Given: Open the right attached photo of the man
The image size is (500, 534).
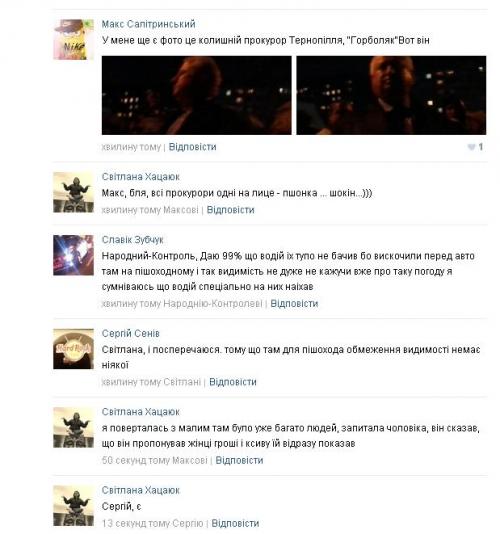Looking at the screenshot, I should [x=391, y=95].
